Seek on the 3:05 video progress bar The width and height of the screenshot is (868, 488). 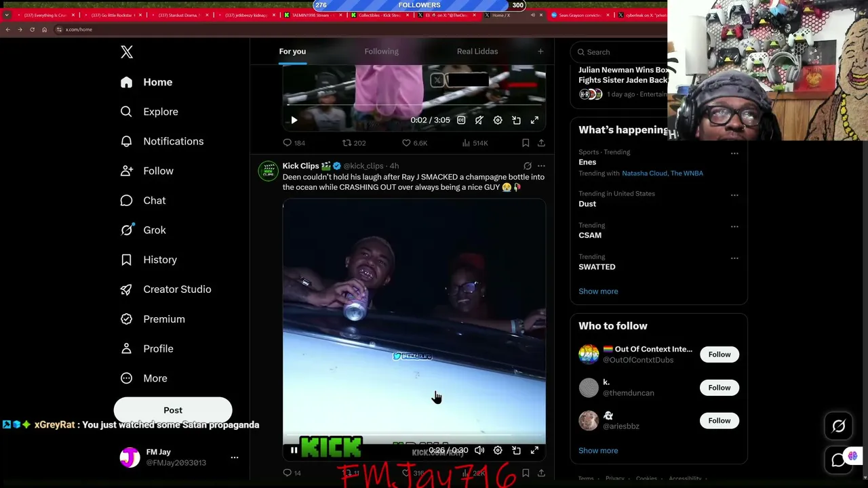tap(414, 105)
